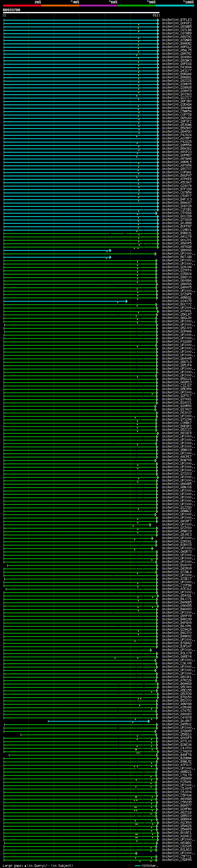The image size is (197, 868).
Task: Select hit label UniRef100_Q38HU8
Action: click(x=177, y=88)
